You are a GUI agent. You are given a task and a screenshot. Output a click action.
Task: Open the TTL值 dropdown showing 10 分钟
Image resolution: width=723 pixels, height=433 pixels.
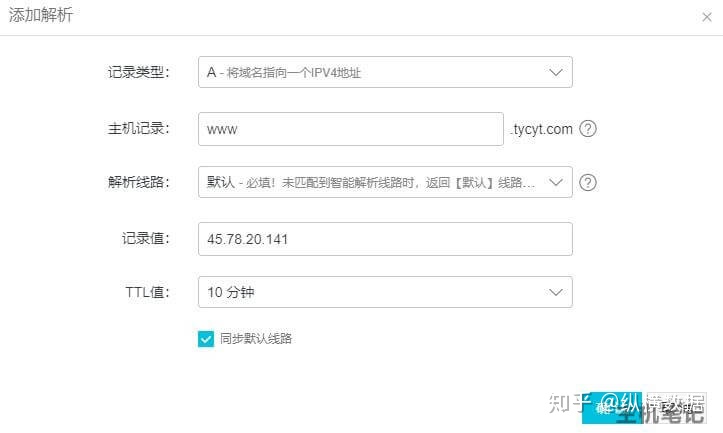click(x=385, y=292)
